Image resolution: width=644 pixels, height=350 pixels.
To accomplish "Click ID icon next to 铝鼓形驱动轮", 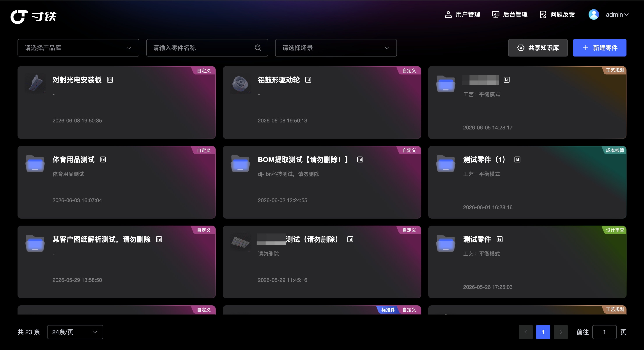I will pos(308,80).
